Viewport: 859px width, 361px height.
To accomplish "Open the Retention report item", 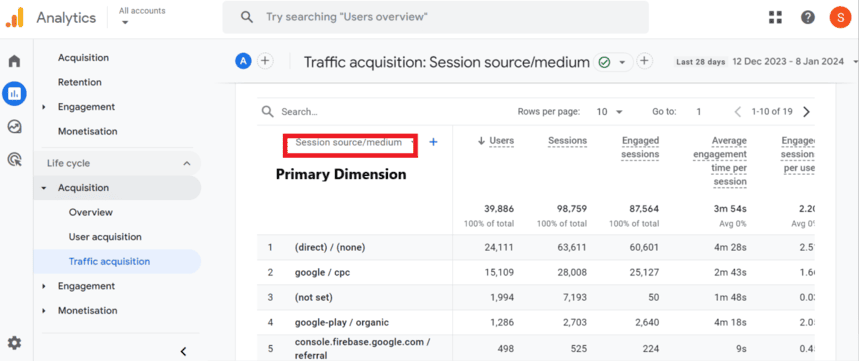I will pos(79,82).
